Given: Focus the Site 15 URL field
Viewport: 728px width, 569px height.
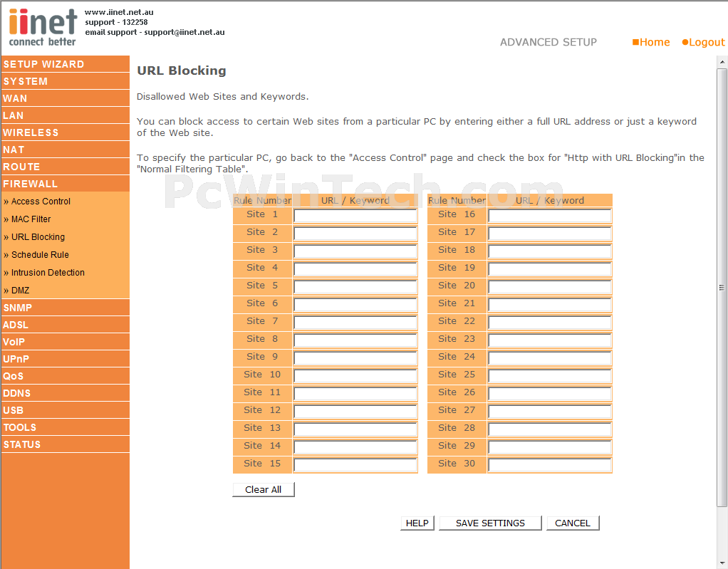Looking at the screenshot, I should coord(355,465).
